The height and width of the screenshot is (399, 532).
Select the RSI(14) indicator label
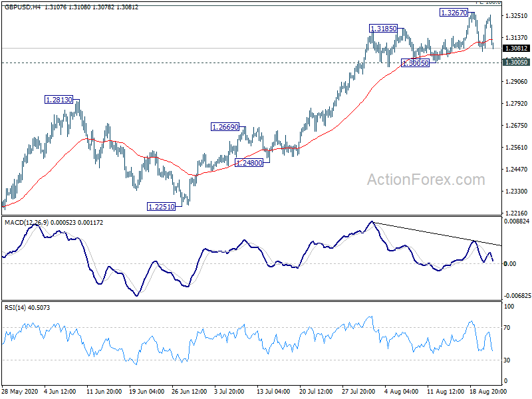coord(15,308)
